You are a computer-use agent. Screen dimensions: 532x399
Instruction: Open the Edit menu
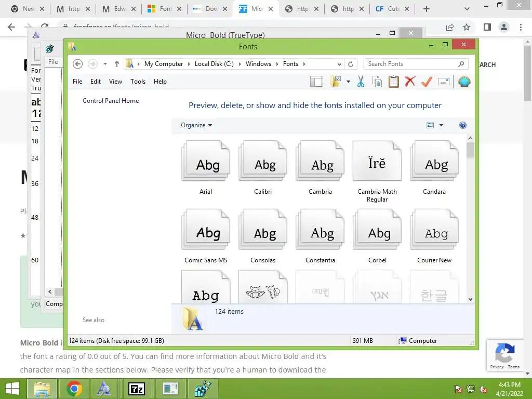tap(96, 82)
